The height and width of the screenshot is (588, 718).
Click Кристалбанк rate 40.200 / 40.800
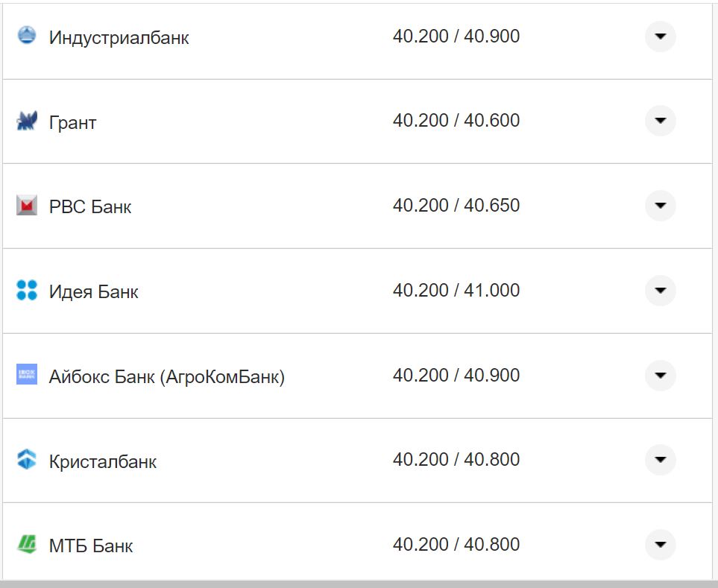(x=456, y=460)
